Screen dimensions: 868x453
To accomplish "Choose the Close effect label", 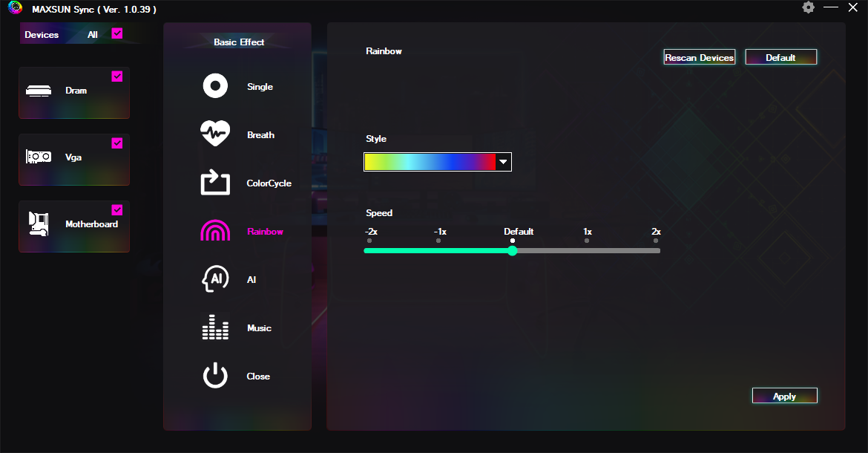I will click(258, 376).
